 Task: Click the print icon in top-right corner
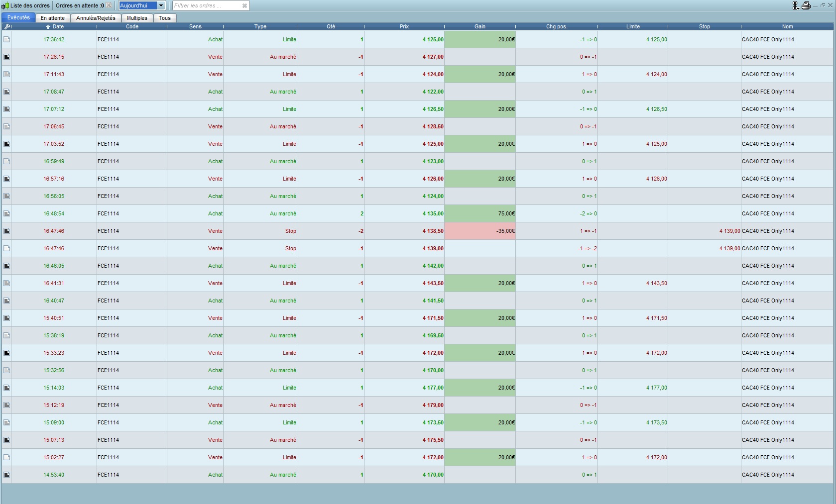coord(806,5)
